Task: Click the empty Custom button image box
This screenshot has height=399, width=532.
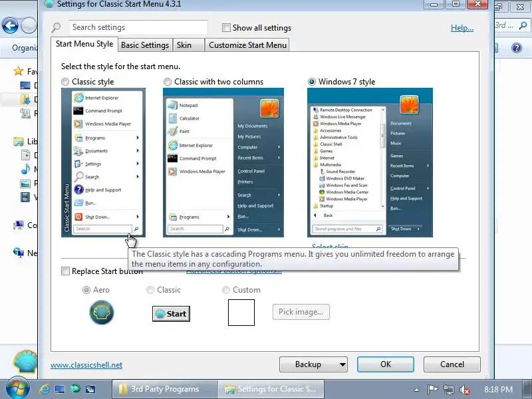Action: point(241,313)
